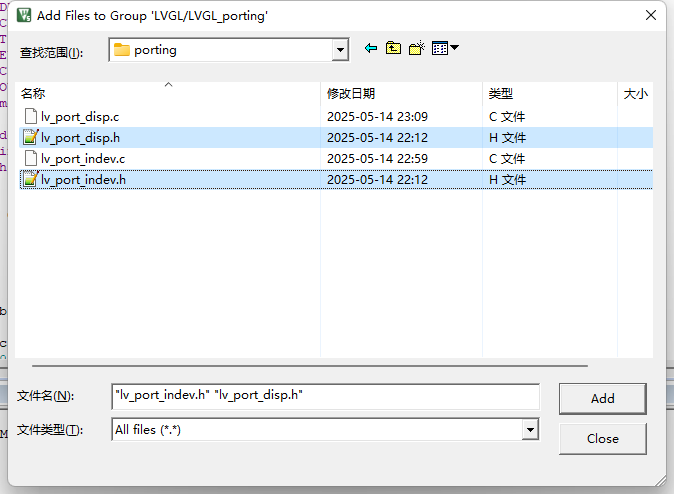Create a new folder

tap(417, 48)
